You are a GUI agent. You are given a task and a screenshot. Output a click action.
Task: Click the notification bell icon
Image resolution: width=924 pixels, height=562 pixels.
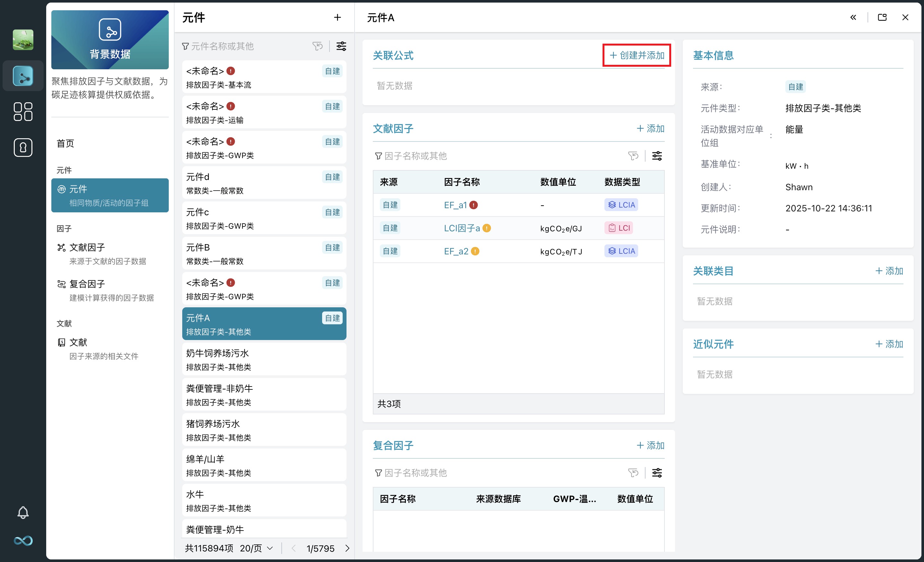click(x=23, y=512)
